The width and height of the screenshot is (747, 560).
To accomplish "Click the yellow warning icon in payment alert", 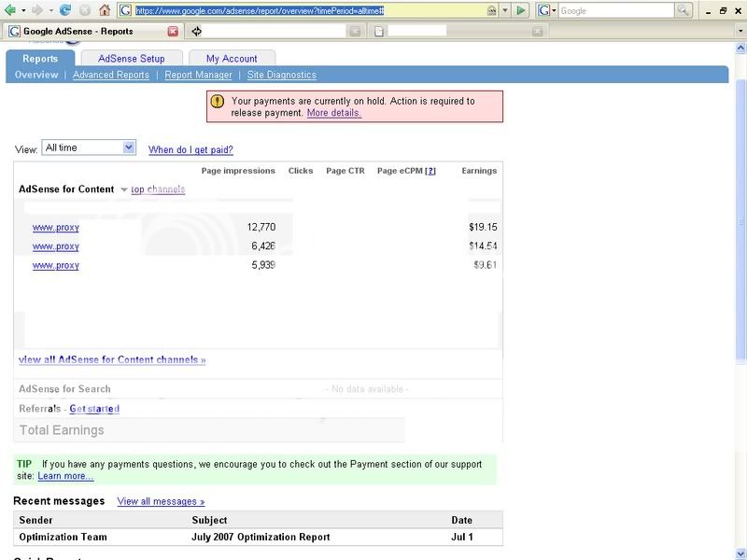I will (218, 101).
